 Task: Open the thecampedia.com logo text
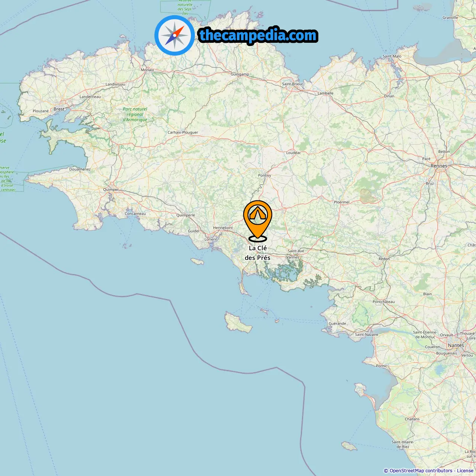click(258, 36)
